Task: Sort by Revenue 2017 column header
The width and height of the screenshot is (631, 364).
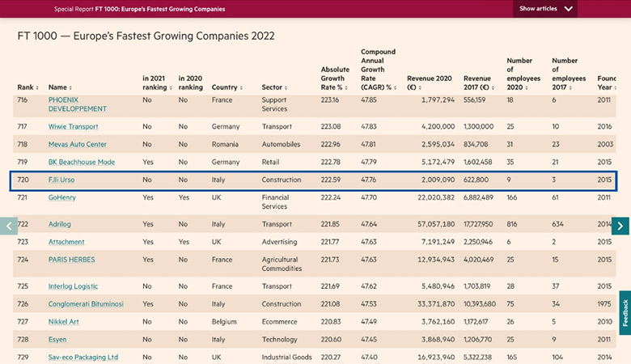Action: 479,83
